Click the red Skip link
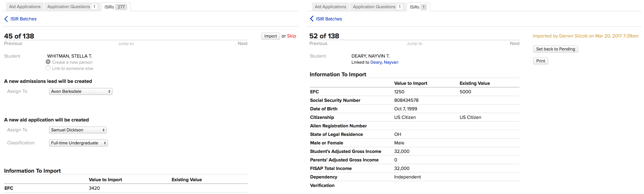The height and width of the screenshot is (194, 644). [291, 36]
